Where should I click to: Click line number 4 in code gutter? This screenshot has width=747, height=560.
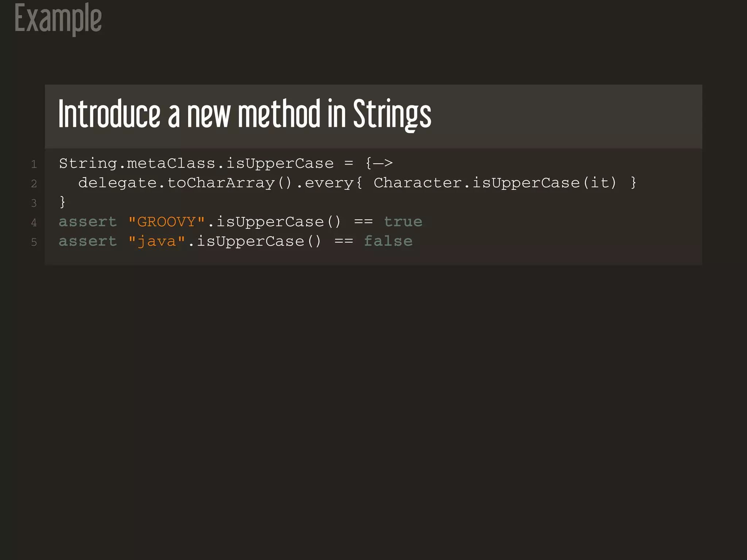click(x=34, y=222)
